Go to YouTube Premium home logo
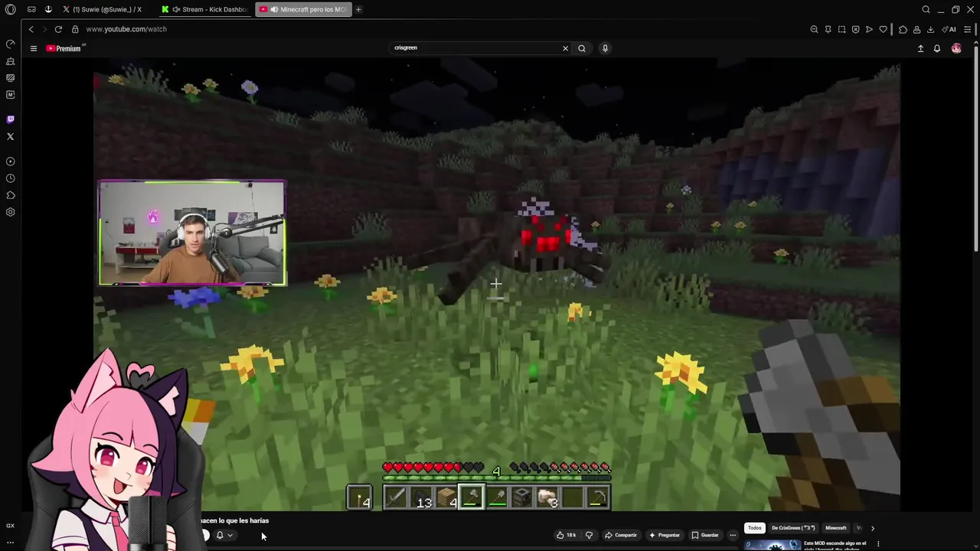 click(x=64, y=48)
